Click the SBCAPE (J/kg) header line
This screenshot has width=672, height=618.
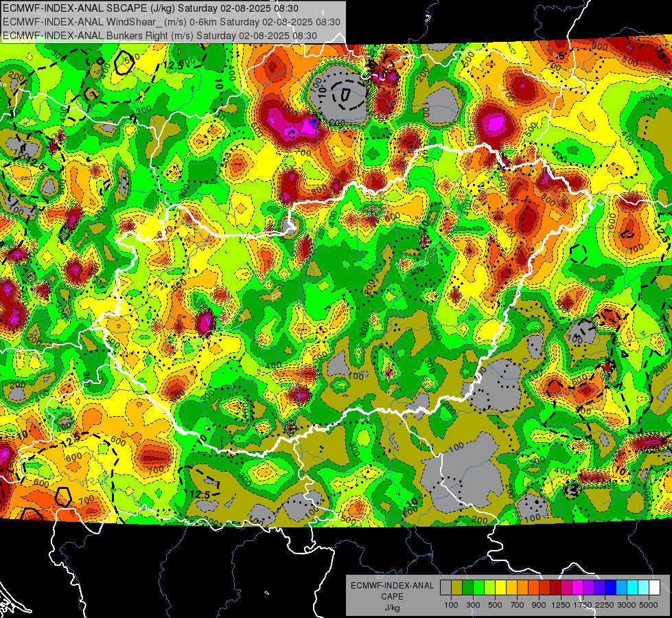tap(150, 8)
